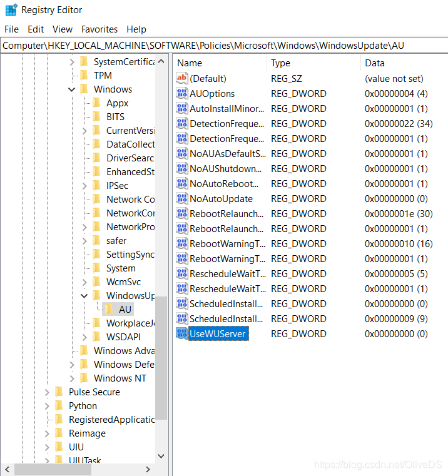Click the UseWUServer DWORD icon
Image resolution: width=448 pixels, height=476 pixels.
181,333
